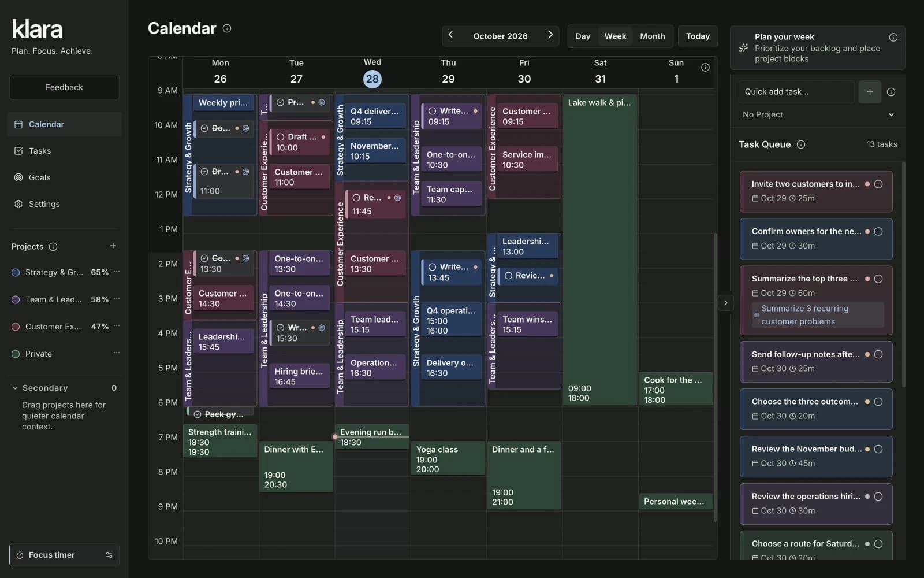Start the Focus timer
This screenshot has width=924, height=578.
tap(52, 555)
